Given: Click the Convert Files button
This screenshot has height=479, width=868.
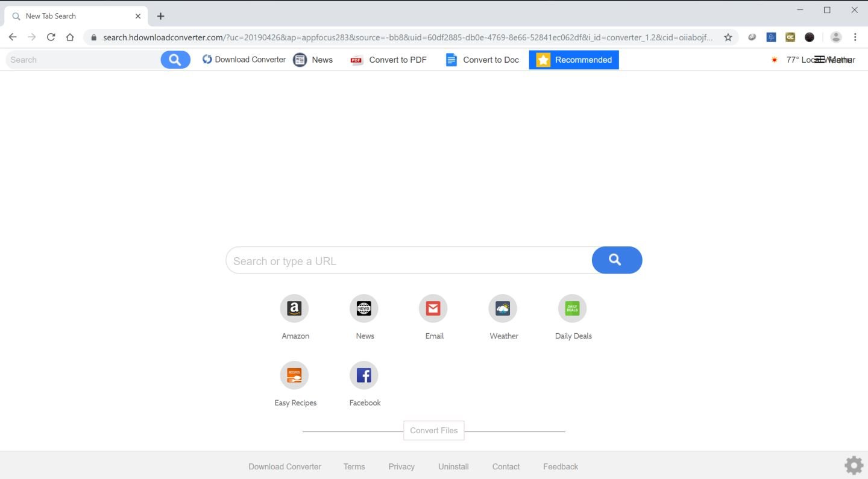Looking at the screenshot, I should click(x=434, y=430).
